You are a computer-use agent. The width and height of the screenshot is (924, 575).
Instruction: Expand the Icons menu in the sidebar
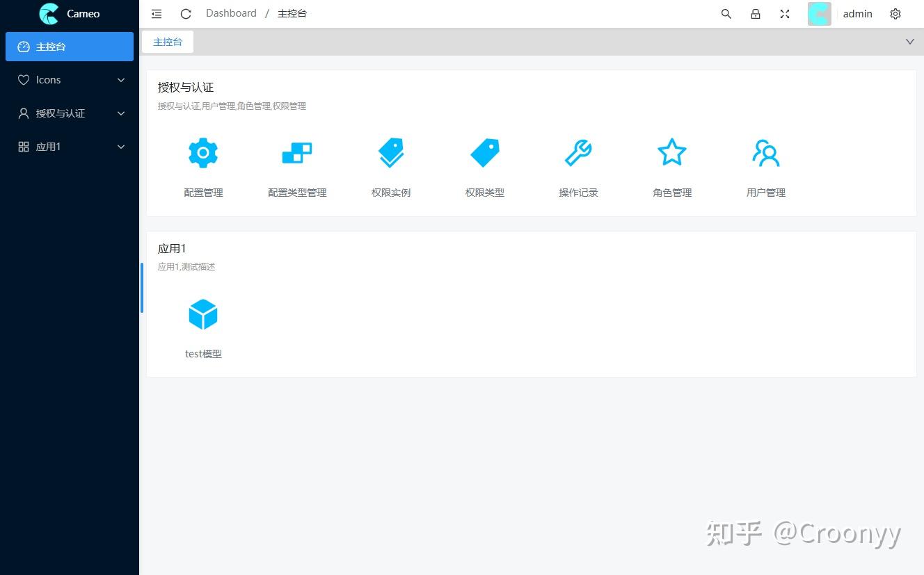tap(70, 79)
